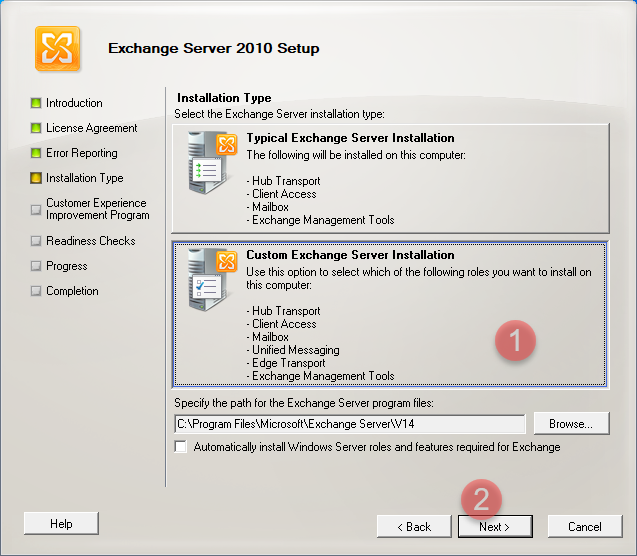
Task: Select the License Agreement step label
Action: [92, 128]
